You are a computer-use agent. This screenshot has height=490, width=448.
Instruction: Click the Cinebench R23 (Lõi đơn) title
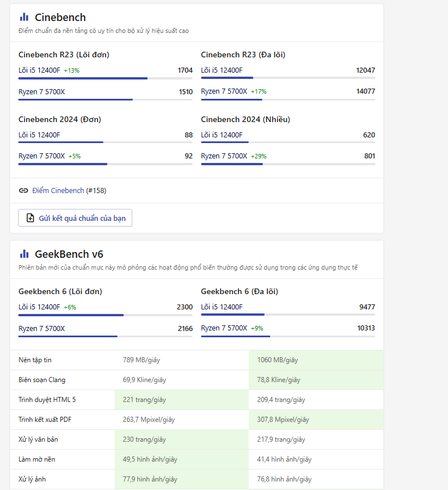(x=64, y=55)
